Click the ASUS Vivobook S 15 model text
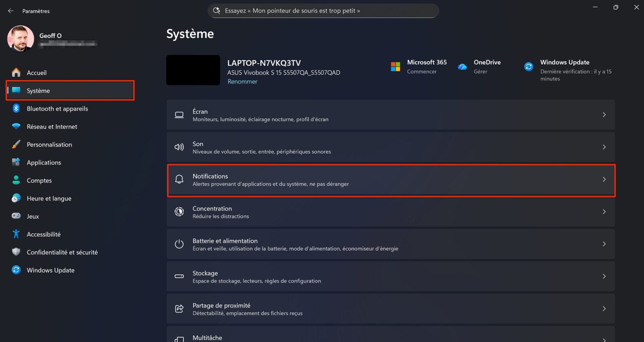The height and width of the screenshot is (342, 644). [x=283, y=72]
